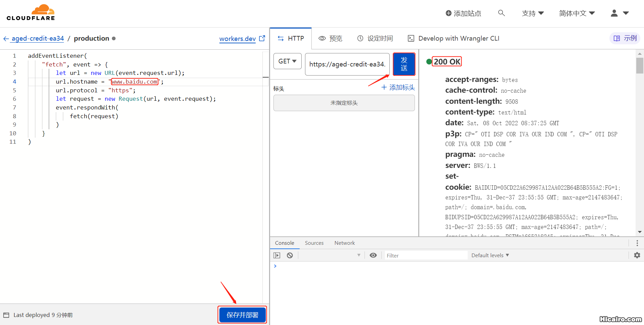Open the search magnifier icon
This screenshot has width=644, height=325.
click(x=501, y=13)
